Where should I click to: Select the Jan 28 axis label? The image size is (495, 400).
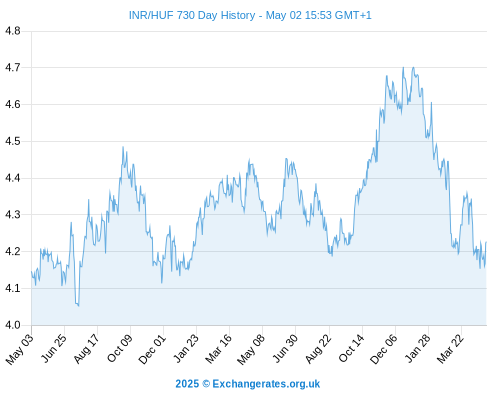pos(418,348)
